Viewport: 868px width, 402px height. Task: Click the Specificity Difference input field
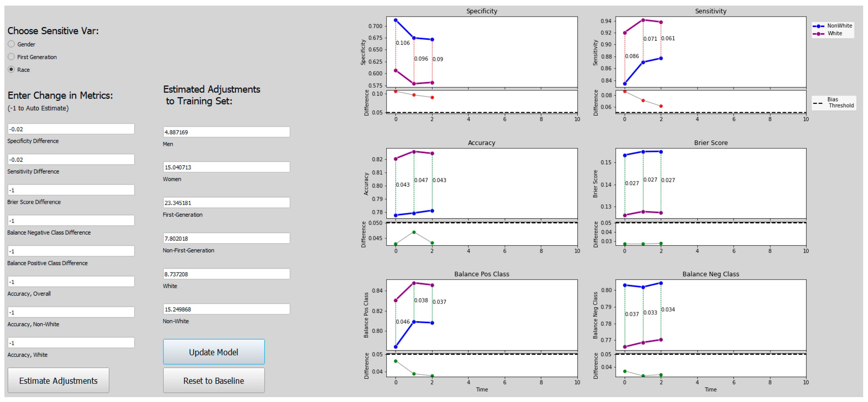(x=71, y=129)
